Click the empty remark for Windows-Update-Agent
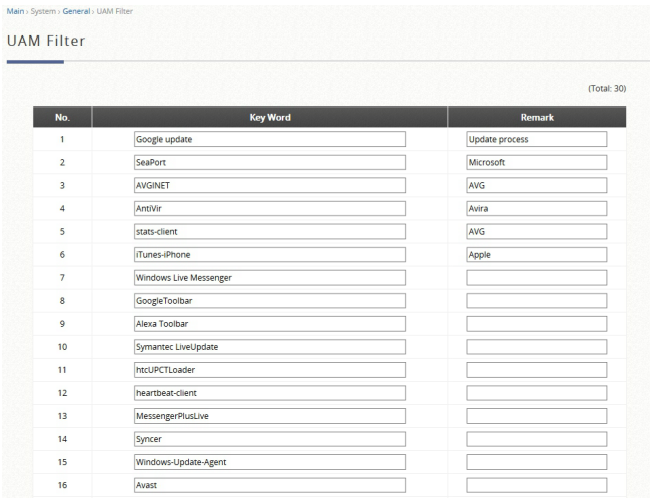The image size is (650, 498). pyautogui.click(x=537, y=462)
